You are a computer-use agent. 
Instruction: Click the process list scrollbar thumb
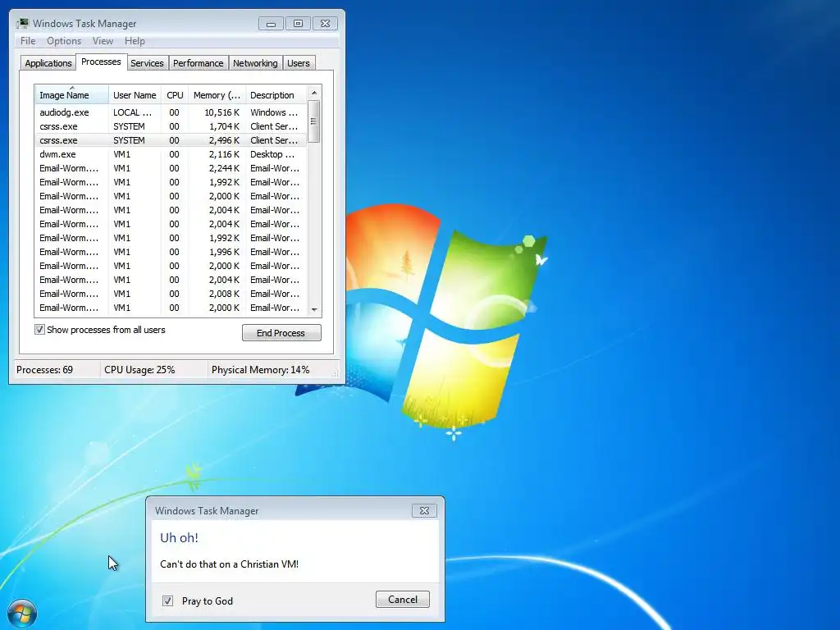[314, 121]
